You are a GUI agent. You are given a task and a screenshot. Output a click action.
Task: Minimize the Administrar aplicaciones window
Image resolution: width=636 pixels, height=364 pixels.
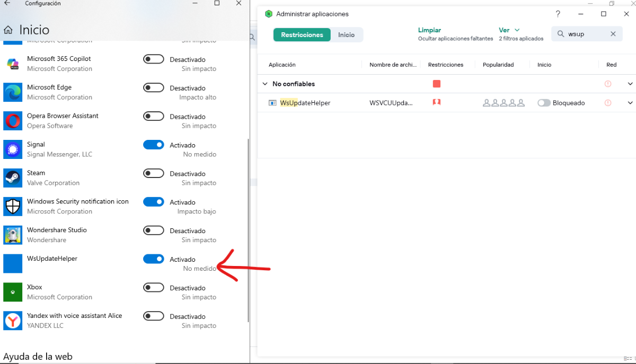point(581,14)
